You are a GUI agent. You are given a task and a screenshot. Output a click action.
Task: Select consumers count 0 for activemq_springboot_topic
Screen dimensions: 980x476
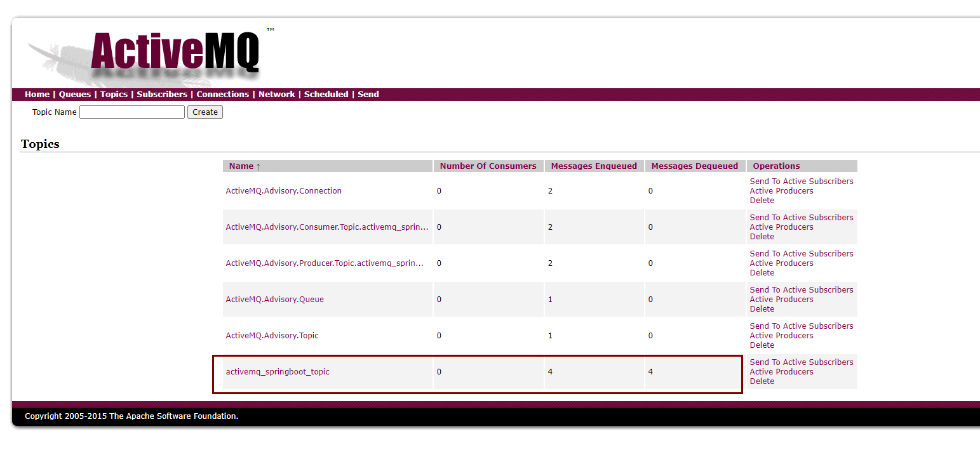[x=439, y=372]
